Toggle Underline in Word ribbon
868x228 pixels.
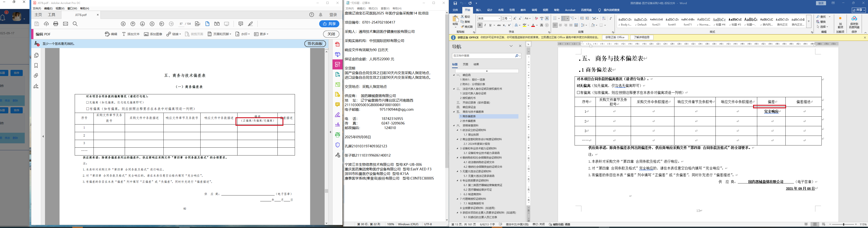click(x=490, y=25)
